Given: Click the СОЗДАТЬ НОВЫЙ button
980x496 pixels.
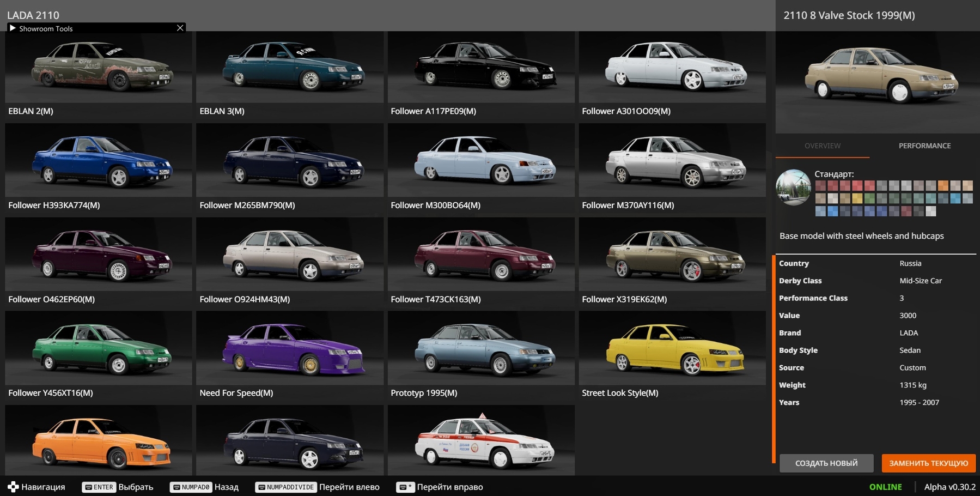Looking at the screenshot, I should [x=826, y=463].
